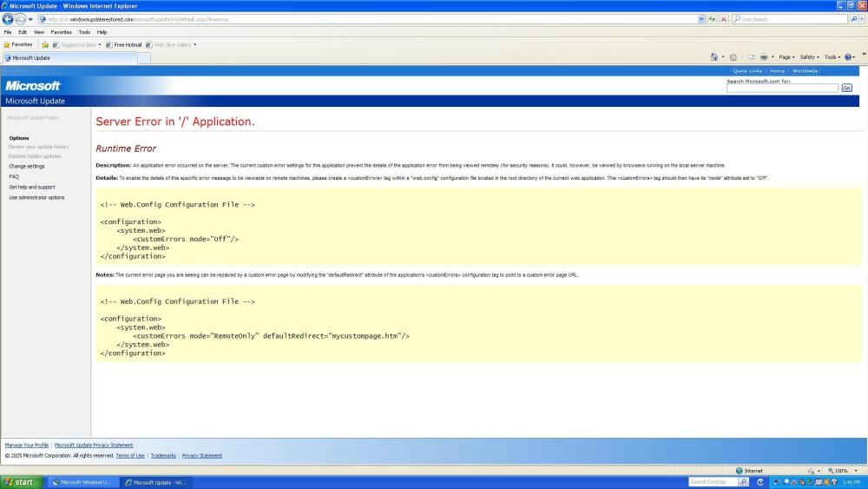Click the browser Back arrow button
The image size is (868, 489).
pyautogui.click(x=9, y=19)
